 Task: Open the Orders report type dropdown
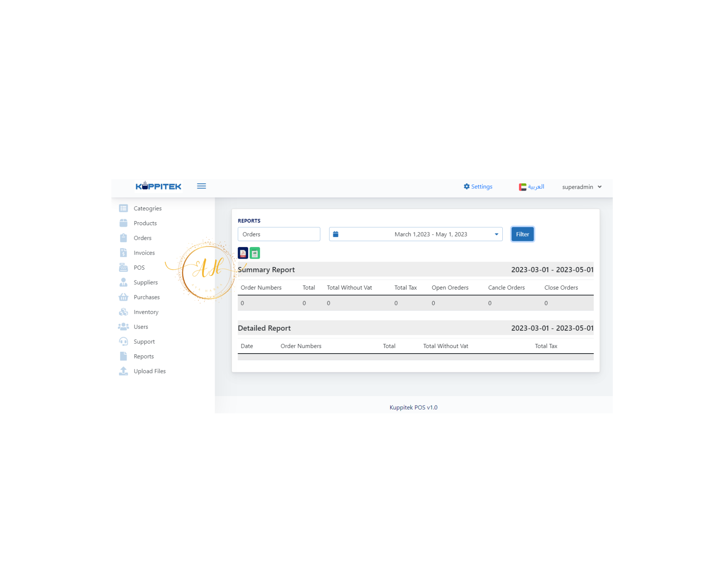[x=279, y=234]
